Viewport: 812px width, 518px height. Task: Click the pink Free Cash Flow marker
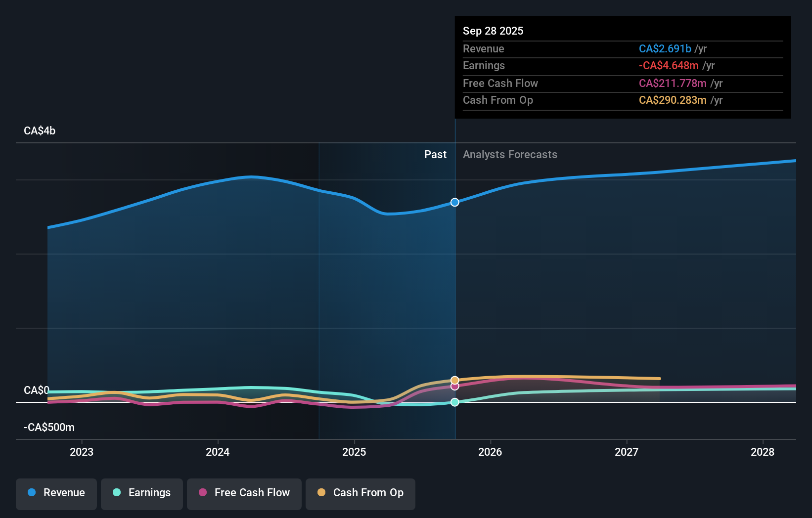(454, 386)
